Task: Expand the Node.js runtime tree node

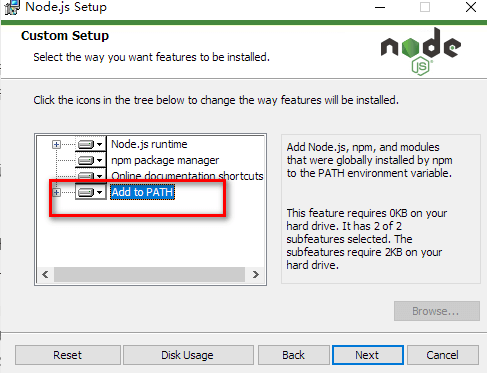Action: [x=56, y=144]
